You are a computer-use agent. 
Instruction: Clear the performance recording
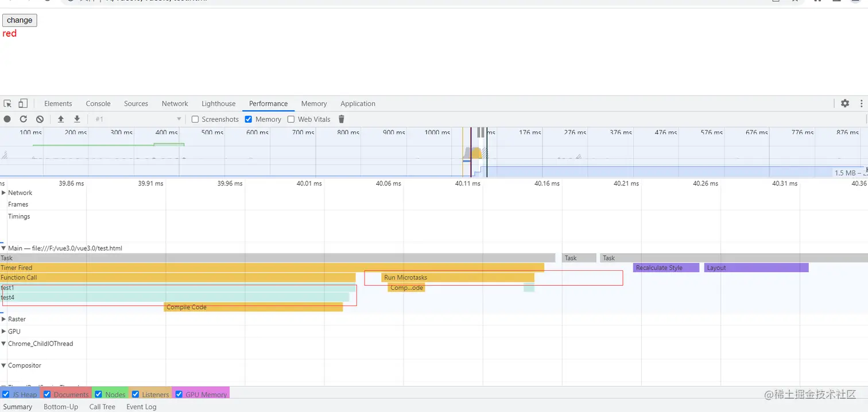[x=40, y=119]
